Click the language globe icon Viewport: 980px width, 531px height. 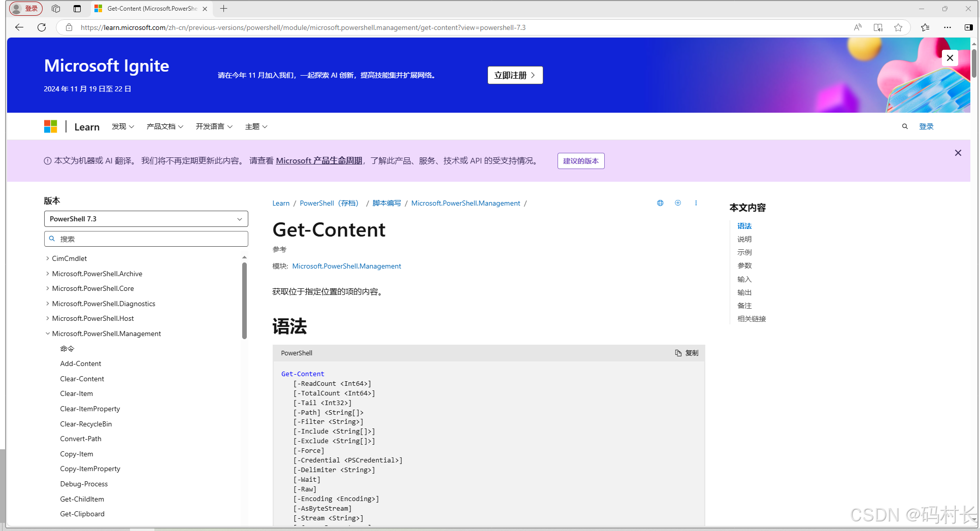pos(660,203)
